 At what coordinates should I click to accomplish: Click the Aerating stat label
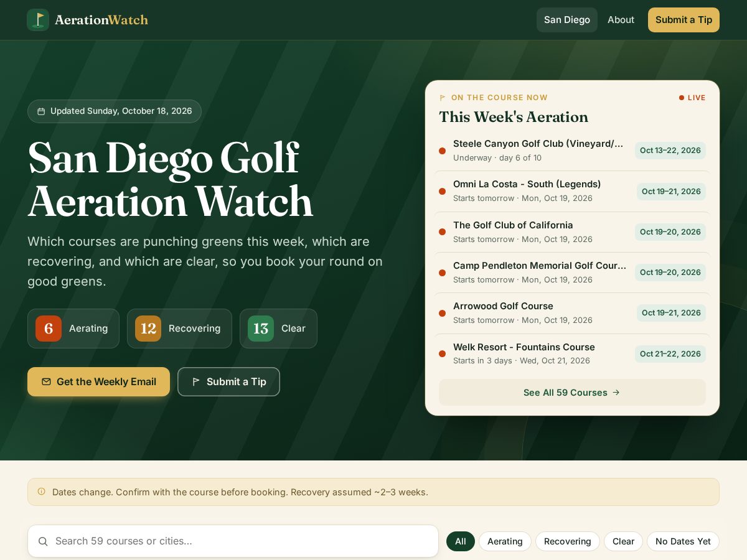tap(88, 329)
